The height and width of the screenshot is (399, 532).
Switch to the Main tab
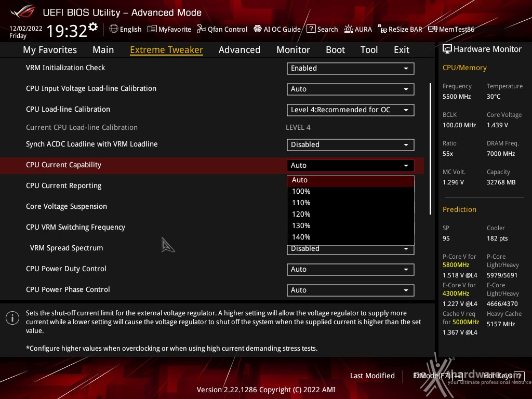coord(103,50)
